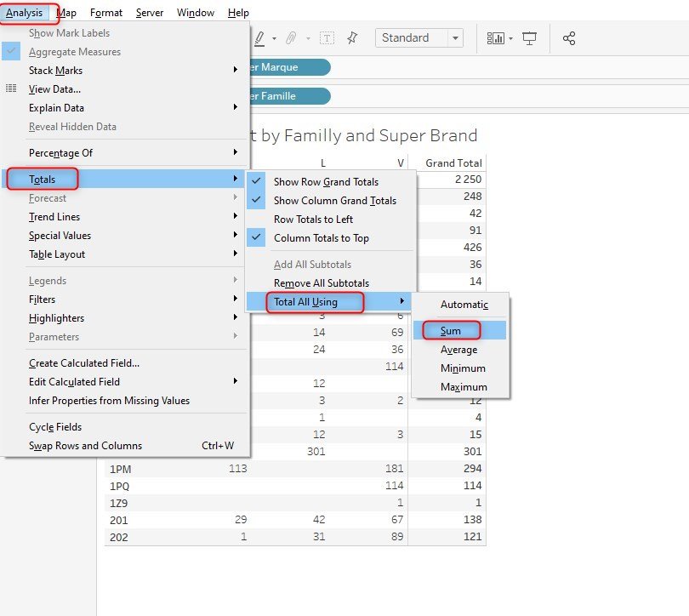Select Sum as total aggregation
This screenshot has width=689, height=616.
(x=459, y=330)
